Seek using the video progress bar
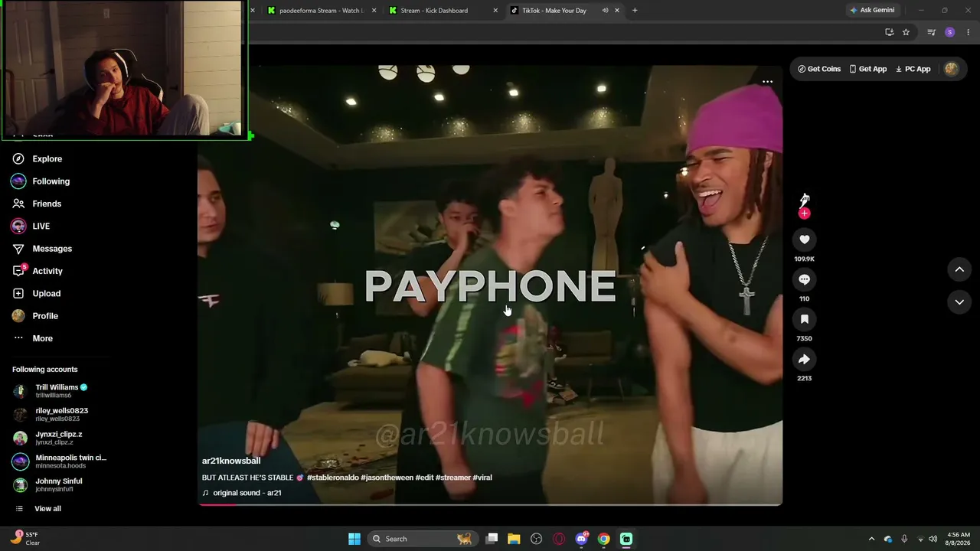 pyautogui.click(x=490, y=504)
